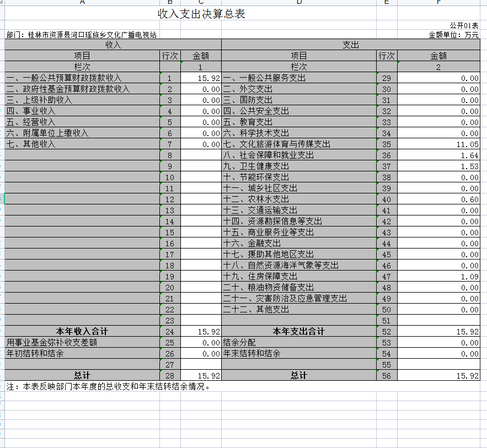The height and width of the screenshot is (448, 487).
Task: Click the title cell 收入支出决算总表
Action: 201,14
